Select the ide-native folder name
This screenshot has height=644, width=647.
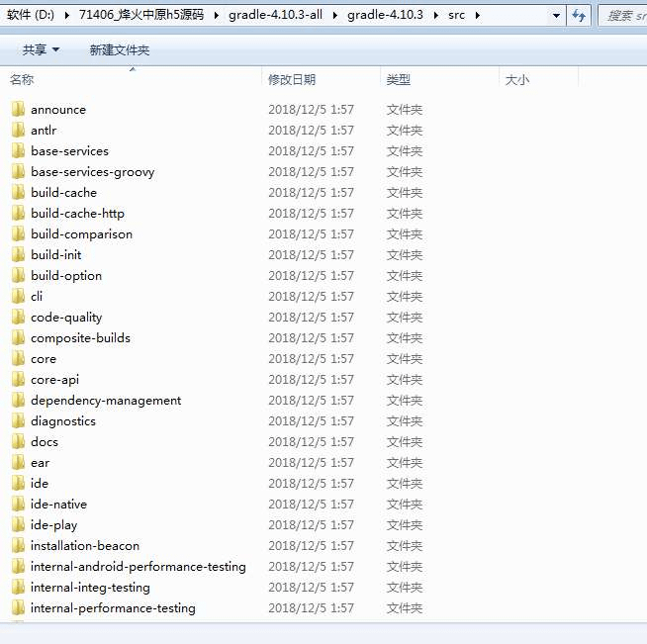[x=58, y=504]
